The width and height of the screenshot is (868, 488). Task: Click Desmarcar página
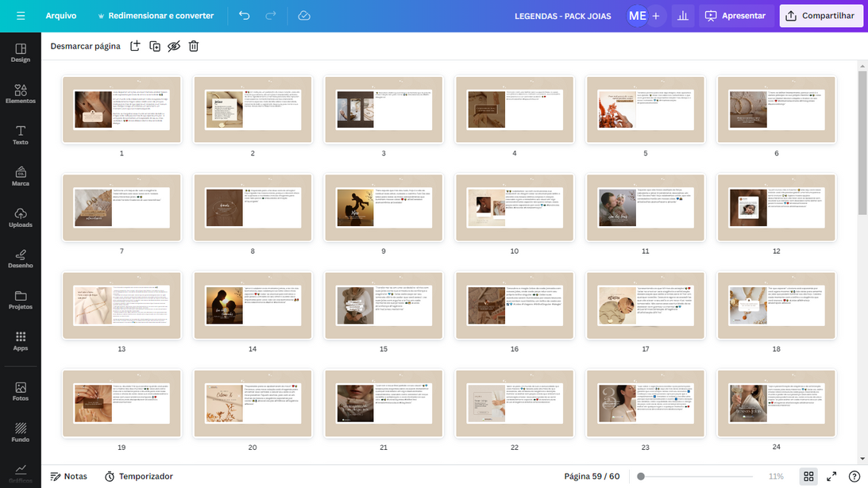tap(86, 46)
